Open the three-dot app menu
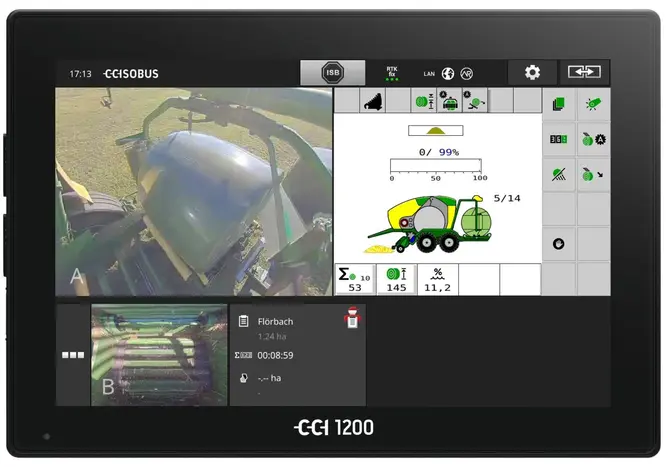The width and height of the screenshot is (666, 467). point(72,355)
